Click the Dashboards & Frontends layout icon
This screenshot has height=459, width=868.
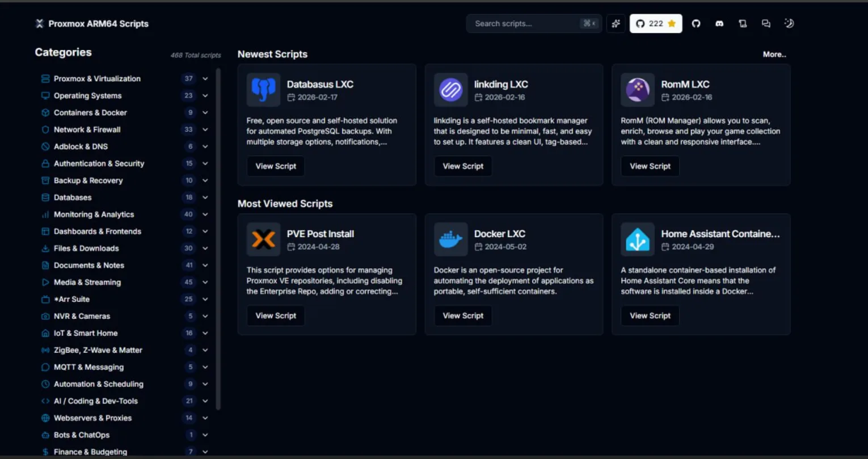tap(45, 231)
